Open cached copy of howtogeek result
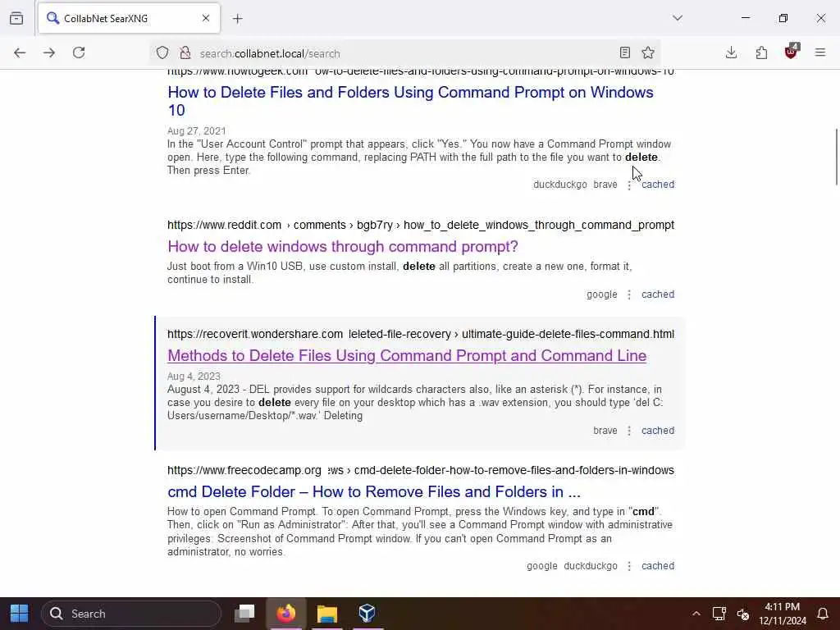The image size is (840, 630). point(658,185)
